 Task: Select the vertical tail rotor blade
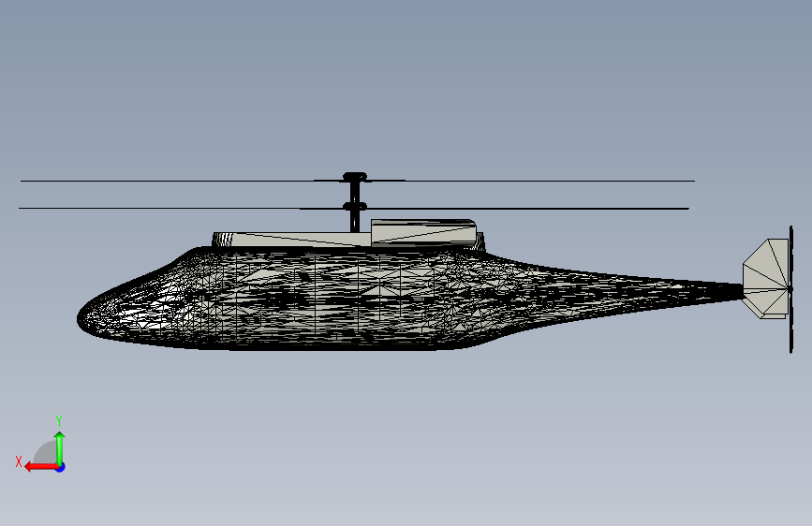point(790,289)
